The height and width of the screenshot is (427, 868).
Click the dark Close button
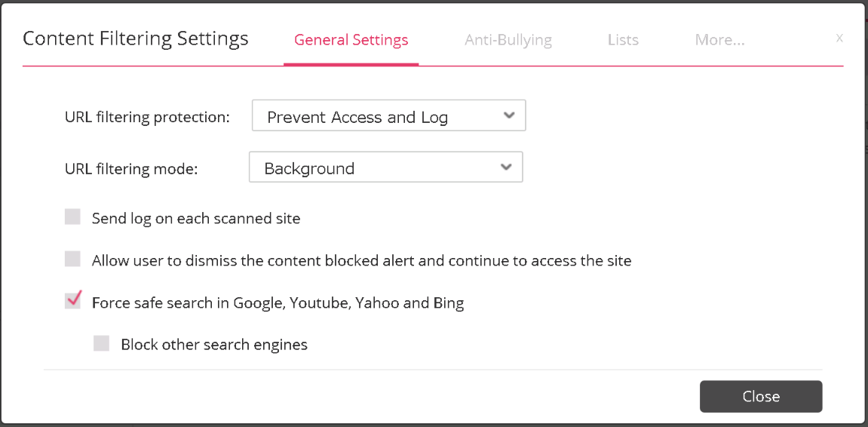tap(761, 397)
